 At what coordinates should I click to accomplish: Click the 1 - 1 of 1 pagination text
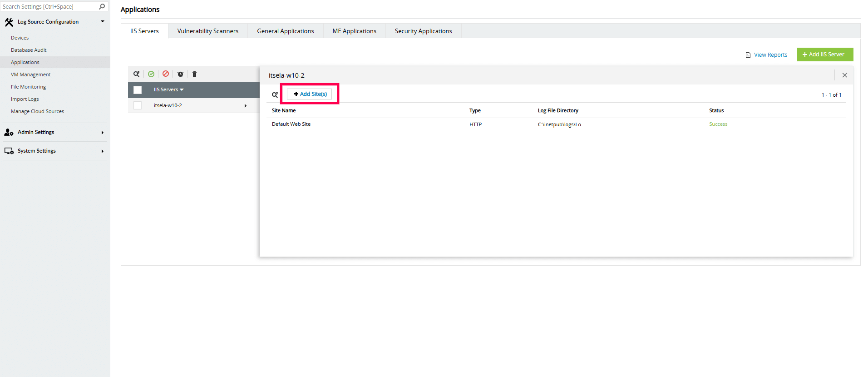click(x=831, y=95)
